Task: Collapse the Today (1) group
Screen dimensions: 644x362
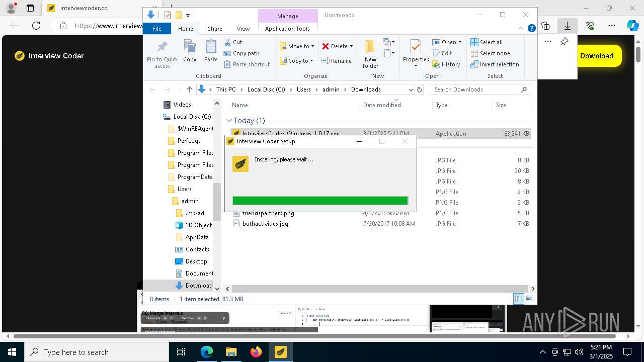Action: 229,121
